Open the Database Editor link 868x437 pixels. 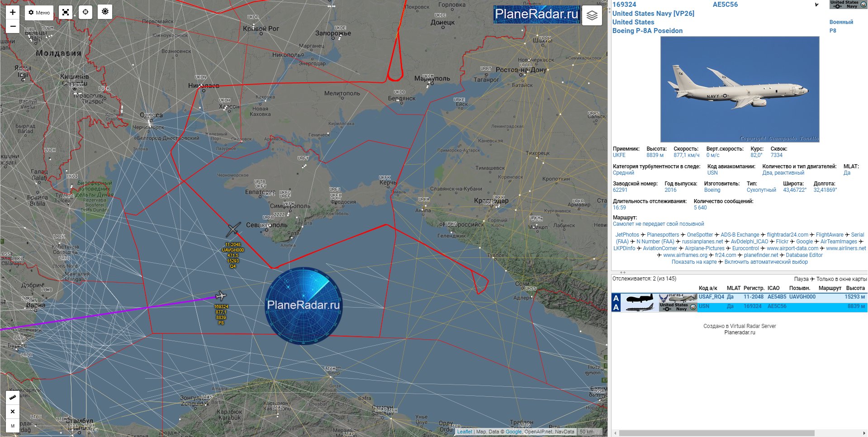(x=804, y=255)
